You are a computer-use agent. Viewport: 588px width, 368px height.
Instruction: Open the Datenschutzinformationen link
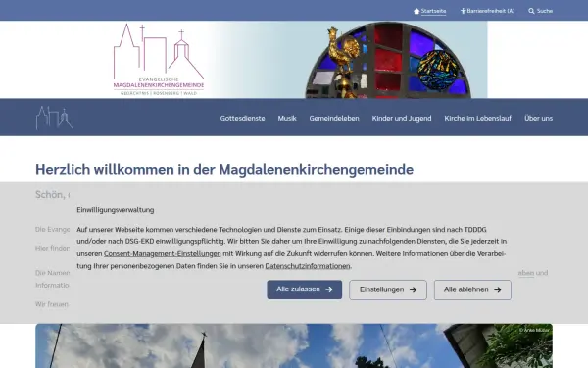coord(308,266)
